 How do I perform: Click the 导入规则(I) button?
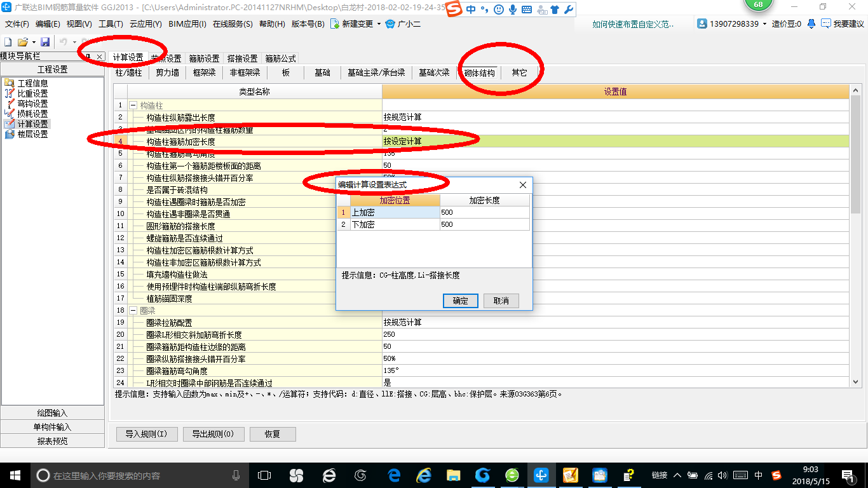(x=146, y=434)
